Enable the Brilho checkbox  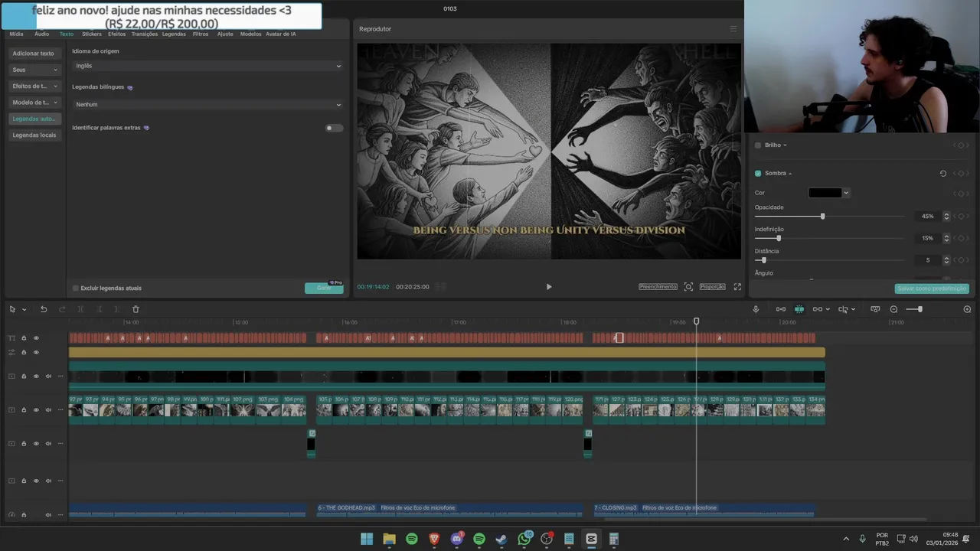(x=758, y=145)
